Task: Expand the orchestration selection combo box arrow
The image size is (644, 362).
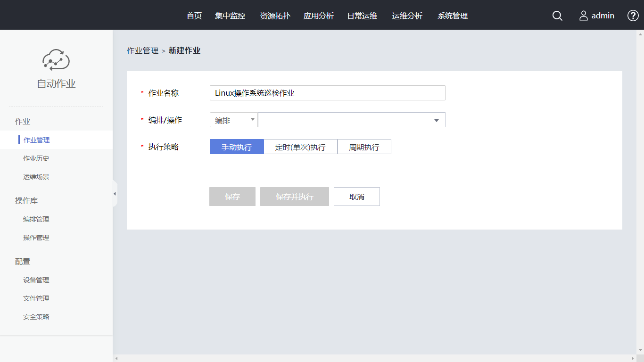Action: (437, 121)
